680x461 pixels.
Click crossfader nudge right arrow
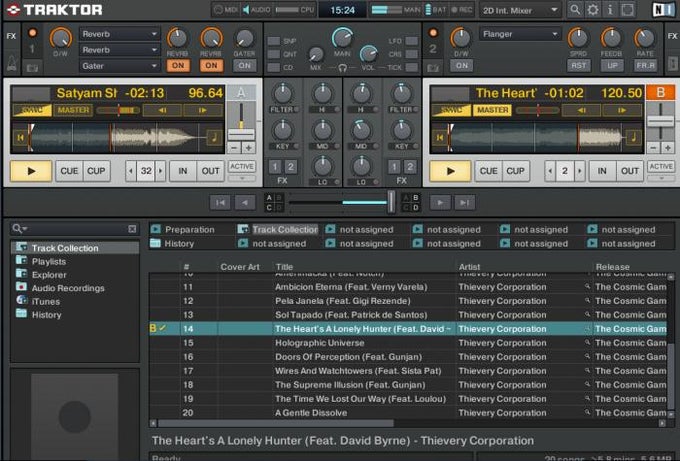click(x=440, y=203)
